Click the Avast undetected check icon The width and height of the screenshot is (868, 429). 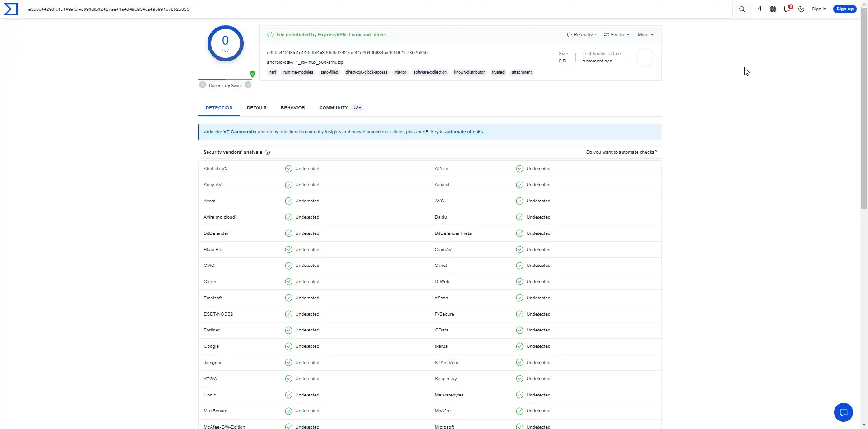point(288,201)
